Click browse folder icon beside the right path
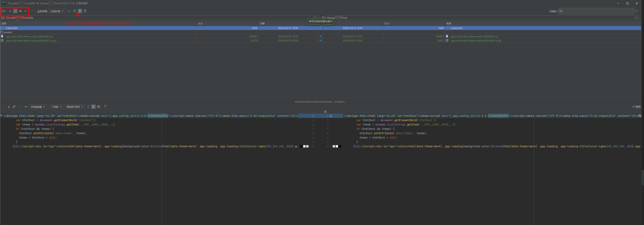644x225 pixels. click(636, 18)
